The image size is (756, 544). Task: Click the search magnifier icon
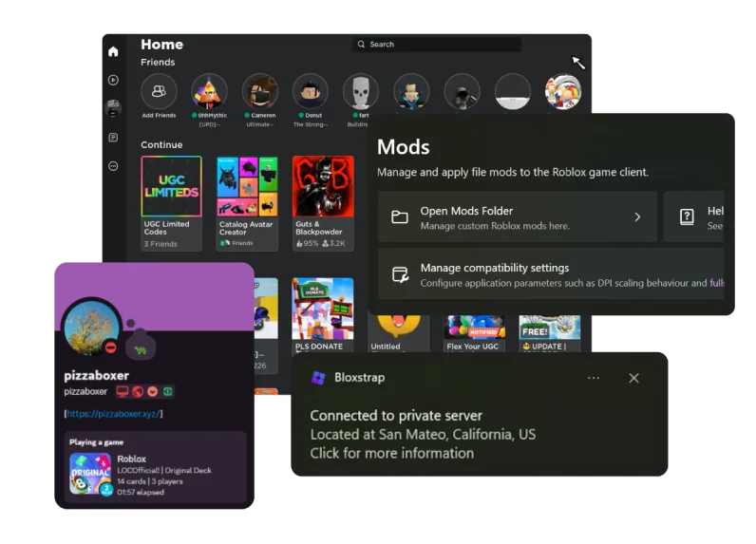click(x=361, y=45)
